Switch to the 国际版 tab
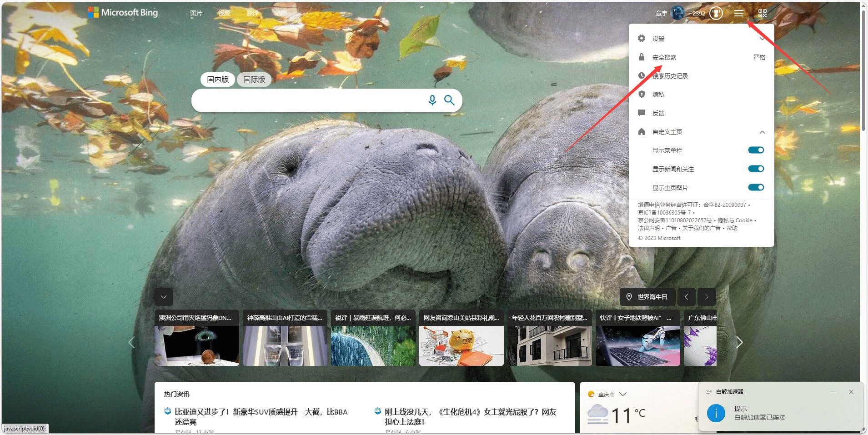The width and height of the screenshot is (868, 435). [x=254, y=79]
